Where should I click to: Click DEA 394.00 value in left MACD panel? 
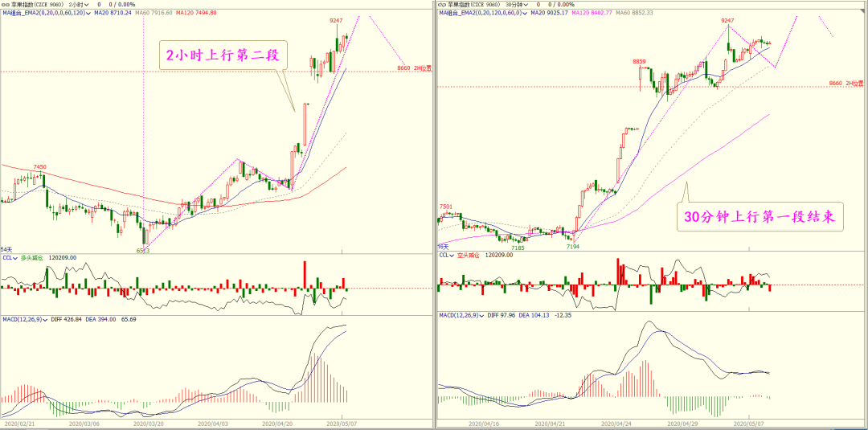(x=101, y=319)
